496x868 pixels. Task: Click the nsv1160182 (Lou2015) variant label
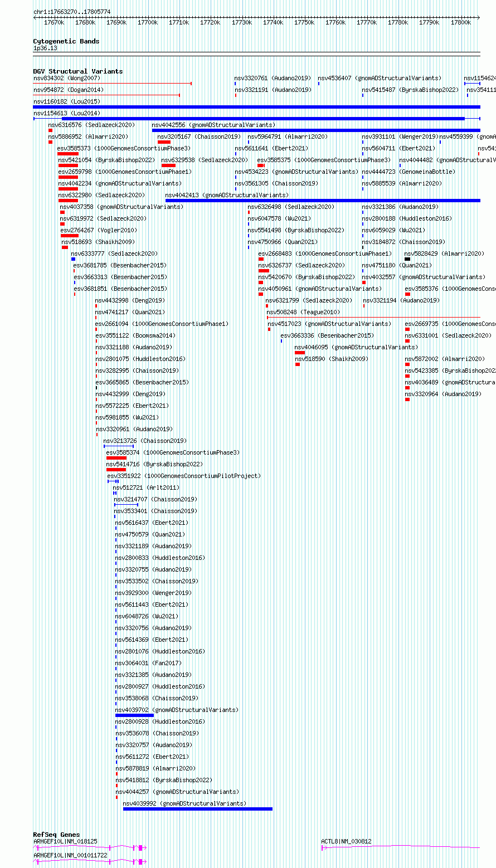[67, 101]
